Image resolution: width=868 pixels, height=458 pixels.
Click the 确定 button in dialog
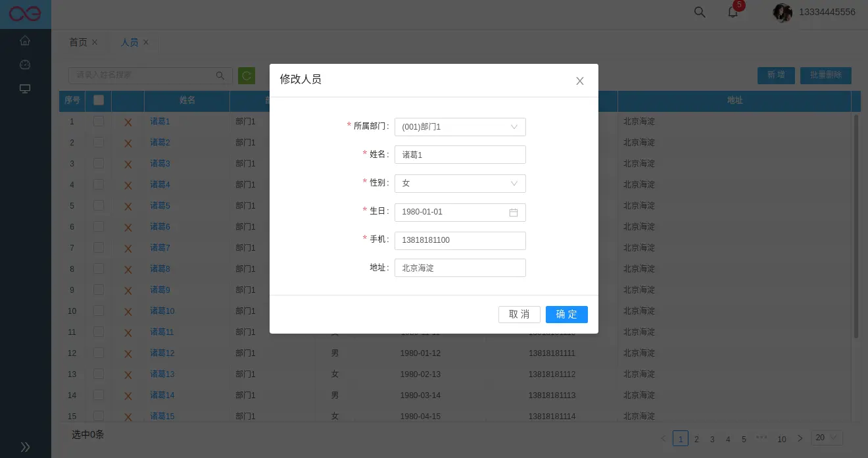click(x=567, y=315)
